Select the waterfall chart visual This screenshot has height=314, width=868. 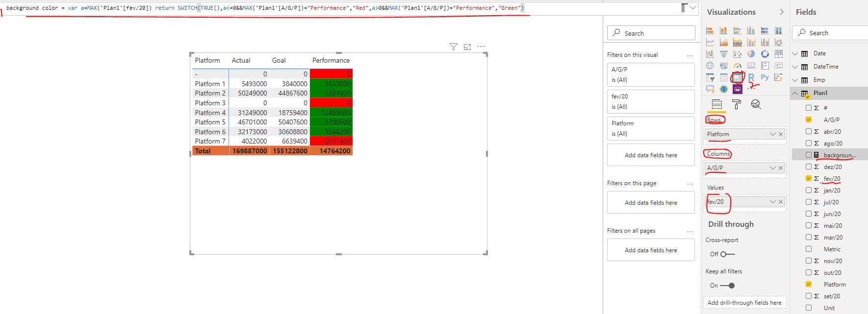point(710,53)
